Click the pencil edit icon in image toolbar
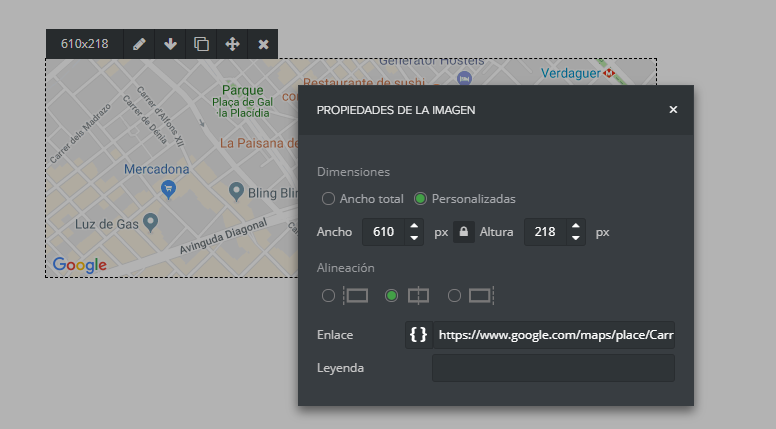This screenshot has height=429, width=776. (x=139, y=44)
